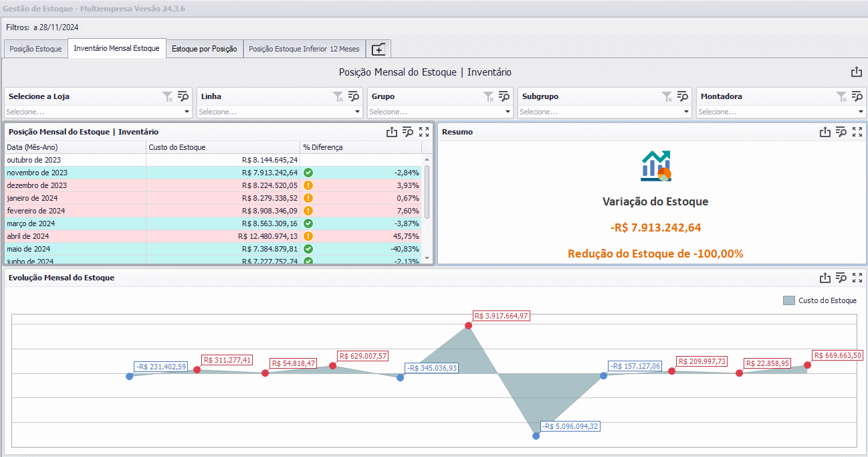The width and height of the screenshot is (868, 457).
Task: Open the Estoque por Posição tab
Action: [205, 49]
